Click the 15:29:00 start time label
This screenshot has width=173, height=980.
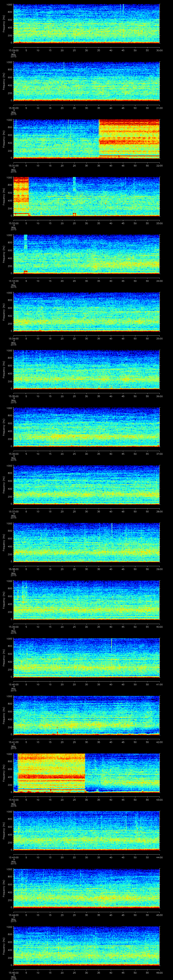coord(13,50)
